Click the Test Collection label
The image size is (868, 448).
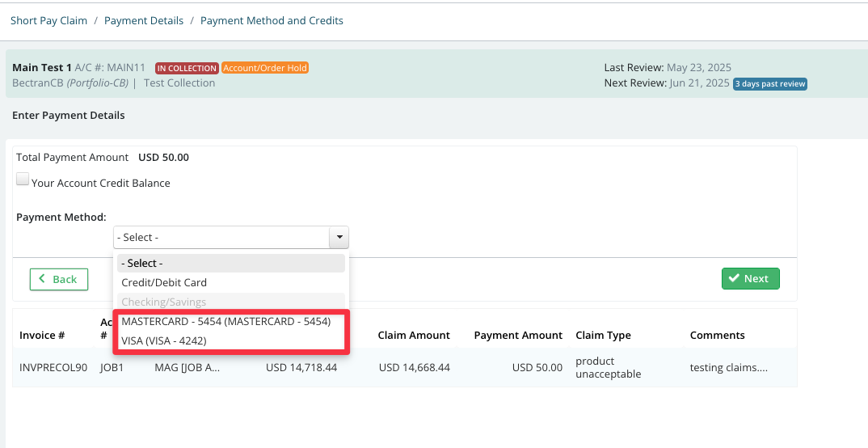179,83
